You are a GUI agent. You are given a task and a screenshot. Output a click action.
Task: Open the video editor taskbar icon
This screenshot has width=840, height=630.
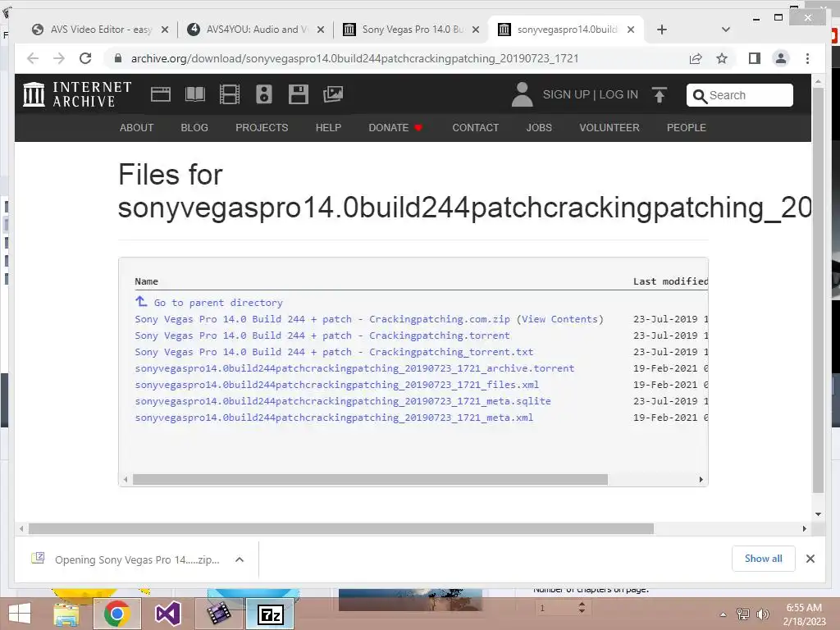218,614
